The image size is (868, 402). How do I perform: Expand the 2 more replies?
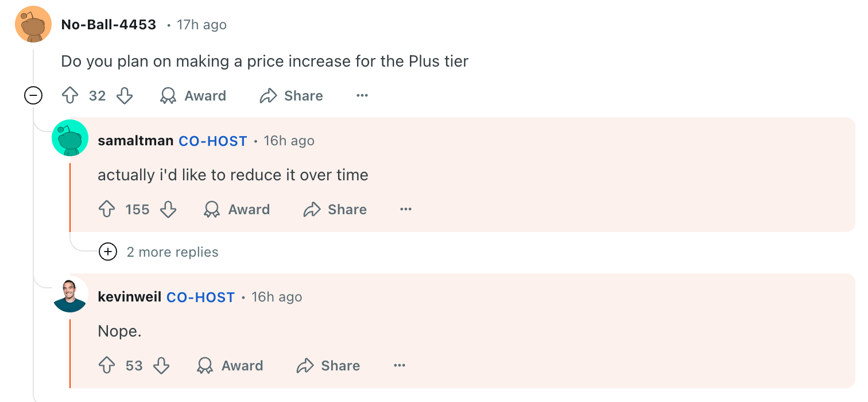pos(108,252)
